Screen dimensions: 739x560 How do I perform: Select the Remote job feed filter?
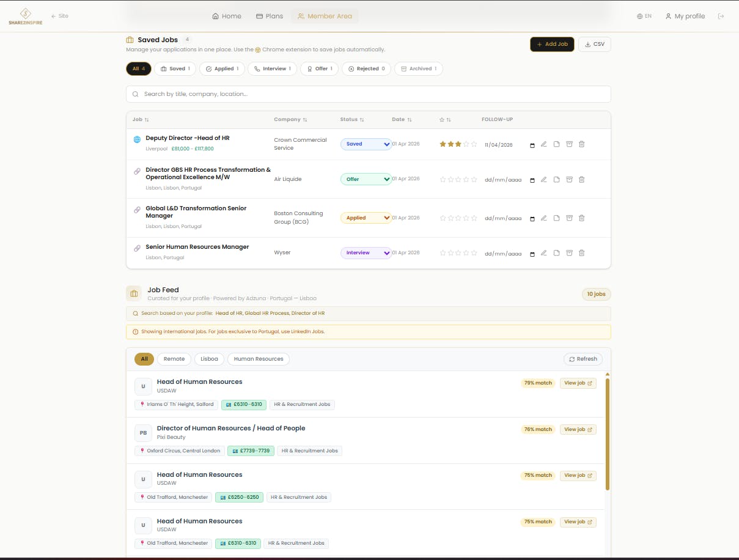click(x=174, y=359)
